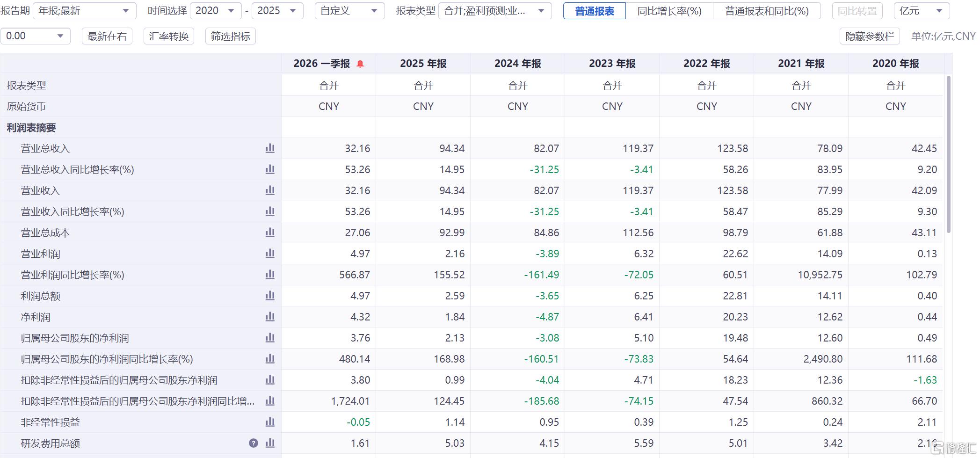The height and width of the screenshot is (458, 980).
Task: Select 2021 年报 column header
Action: point(801,64)
